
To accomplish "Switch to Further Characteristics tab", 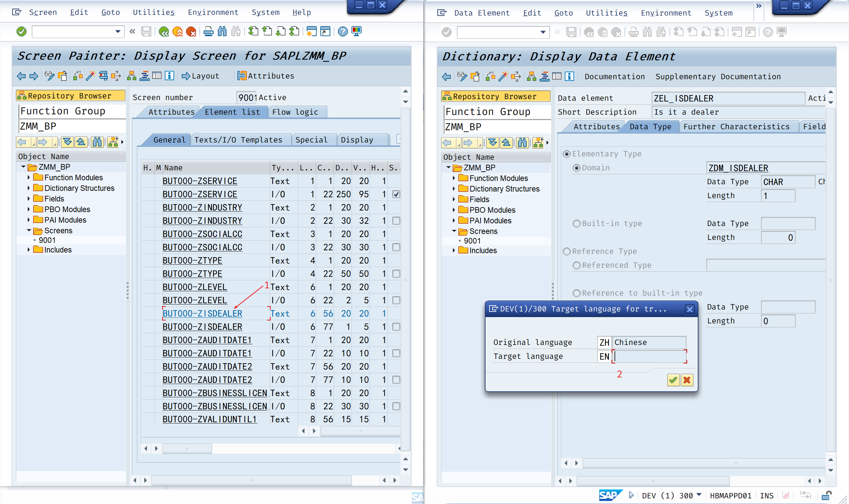I will pyautogui.click(x=736, y=127).
